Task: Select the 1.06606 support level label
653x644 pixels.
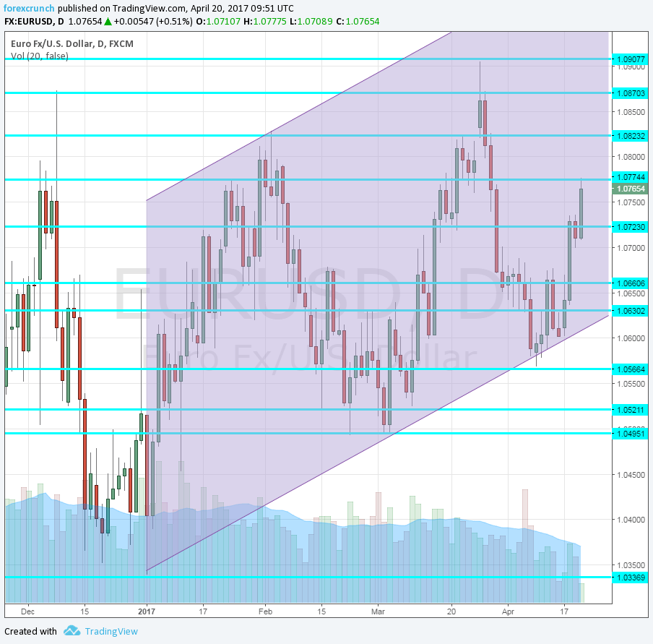Action: click(628, 283)
